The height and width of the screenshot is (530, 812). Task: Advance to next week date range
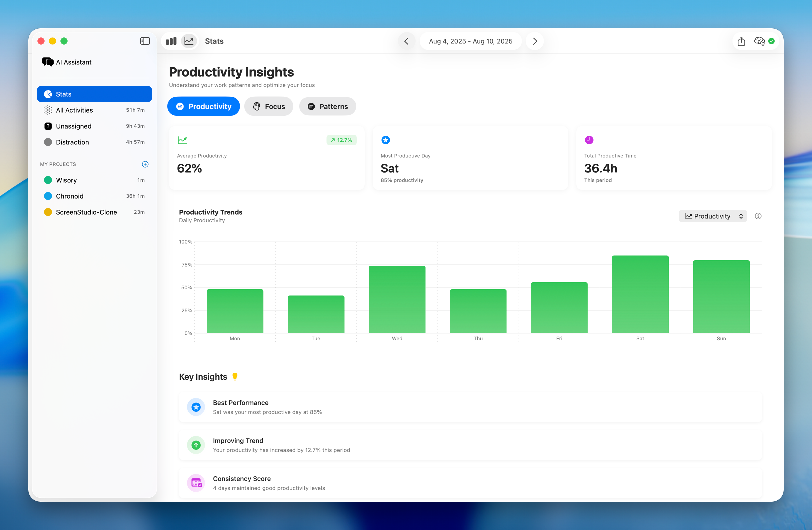pos(534,41)
